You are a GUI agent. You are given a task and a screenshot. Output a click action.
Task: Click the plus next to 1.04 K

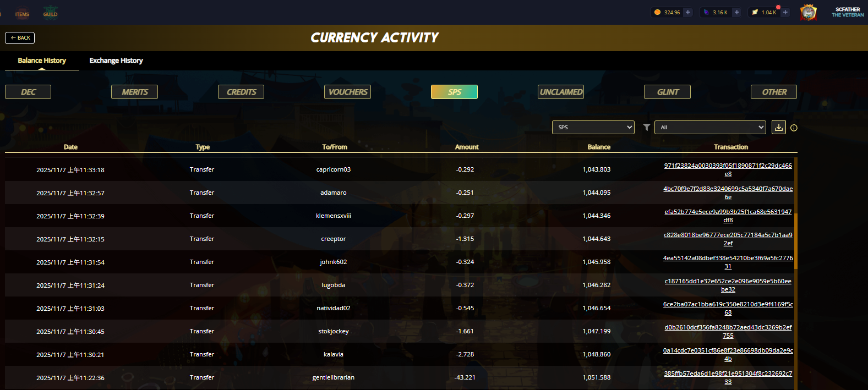coord(785,12)
